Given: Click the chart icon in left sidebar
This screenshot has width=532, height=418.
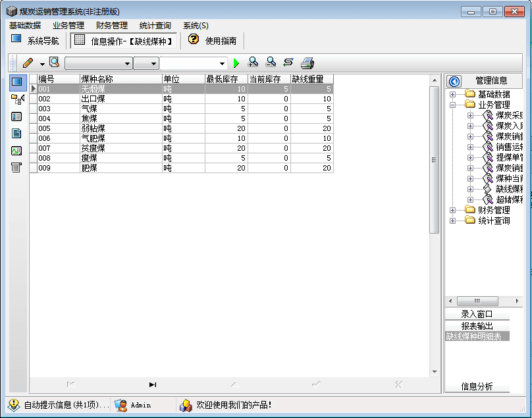Looking at the screenshot, I should pyautogui.click(x=17, y=150).
